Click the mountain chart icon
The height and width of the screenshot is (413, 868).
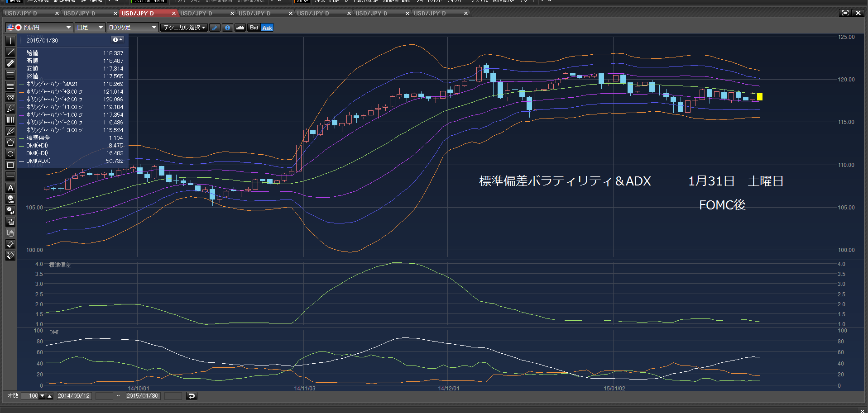point(240,28)
